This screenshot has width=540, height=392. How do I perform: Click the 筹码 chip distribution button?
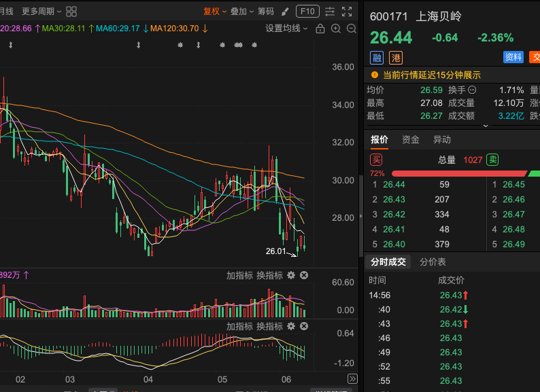(266, 12)
